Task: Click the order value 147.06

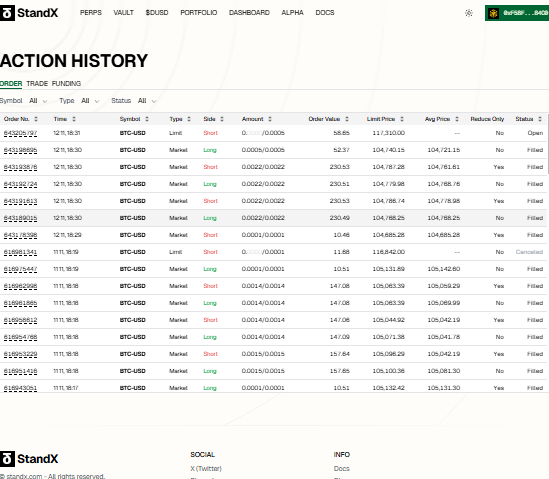Action: [x=339, y=320]
